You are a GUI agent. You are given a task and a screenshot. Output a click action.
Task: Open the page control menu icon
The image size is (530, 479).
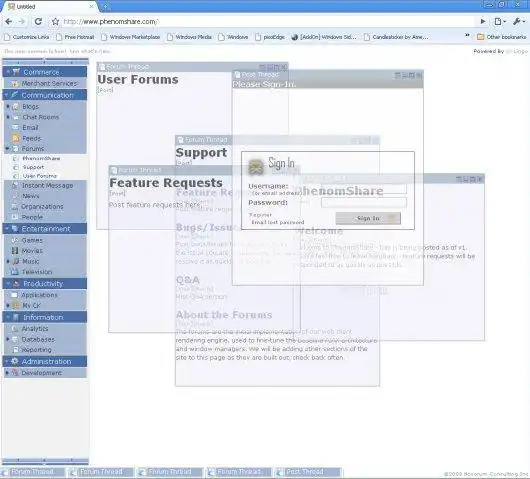pyautogui.click(x=500, y=22)
